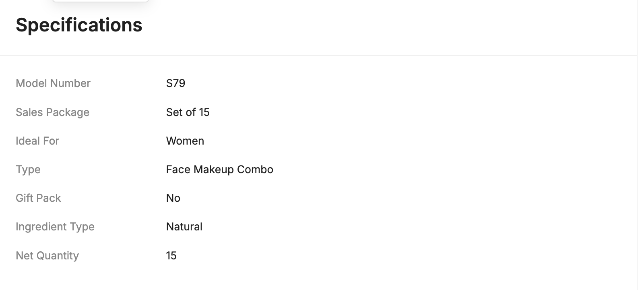Select the Type label
This screenshot has width=644, height=290.
pos(28,170)
